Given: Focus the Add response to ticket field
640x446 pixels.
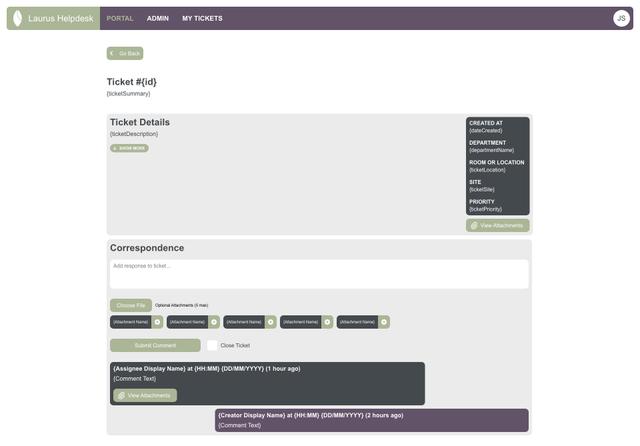Looking at the screenshot, I should pyautogui.click(x=319, y=274).
